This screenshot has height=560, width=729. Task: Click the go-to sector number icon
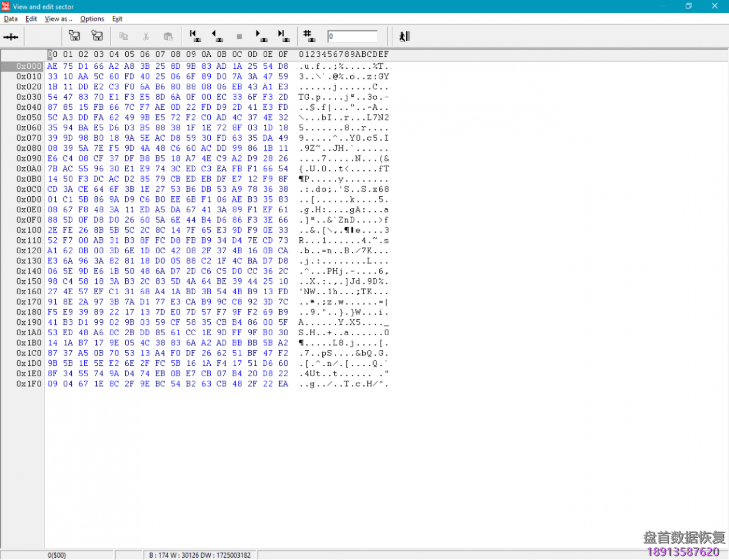[309, 36]
